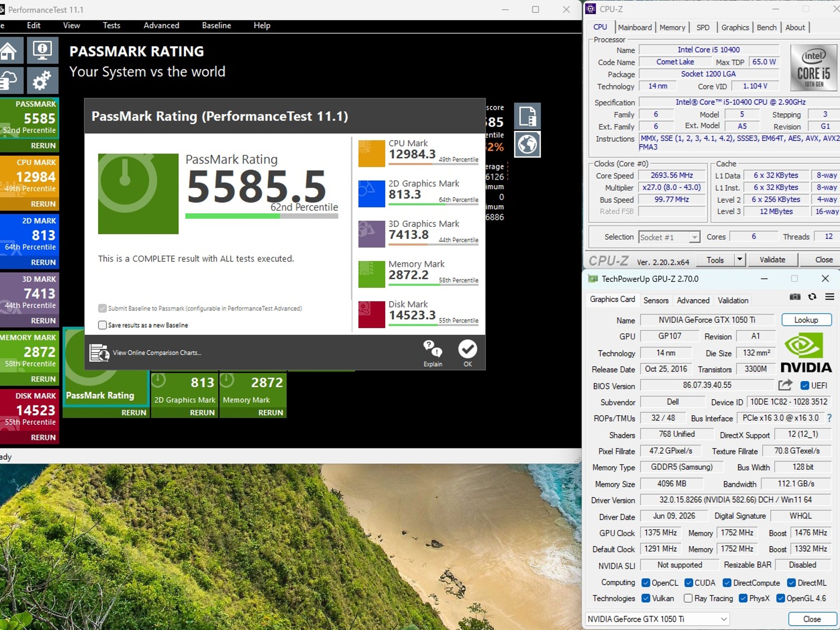The image size is (840, 630).
Task: Click the large green PassMark Rating stopwatch icon
Action: 138,194
